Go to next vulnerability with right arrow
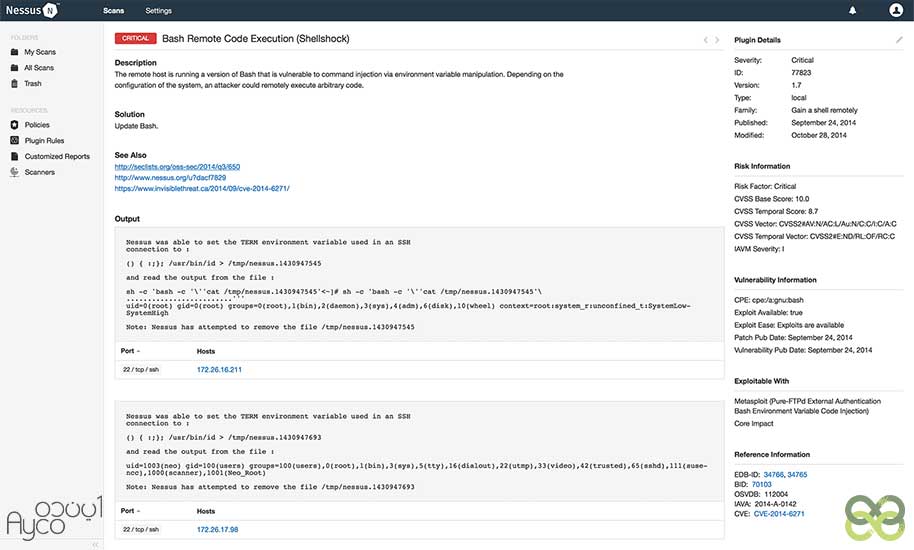This screenshot has height=550, width=914. tap(717, 40)
